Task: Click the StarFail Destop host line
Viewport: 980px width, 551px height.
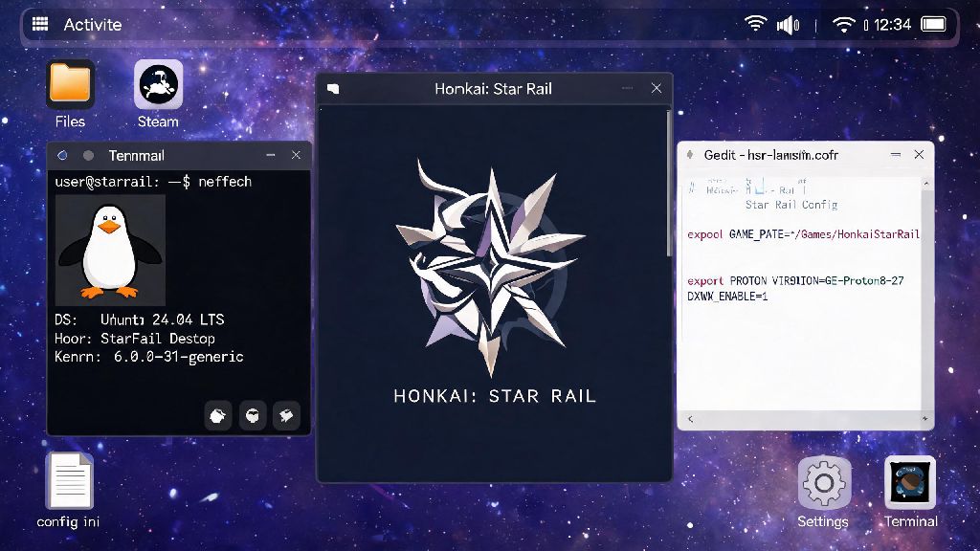Action: click(x=134, y=339)
